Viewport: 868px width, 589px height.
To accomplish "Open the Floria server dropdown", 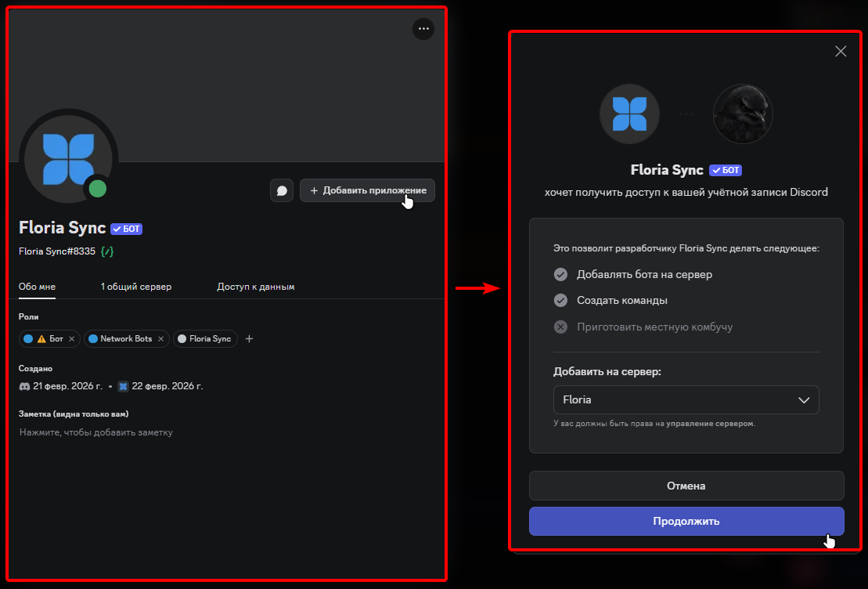I will (x=686, y=400).
